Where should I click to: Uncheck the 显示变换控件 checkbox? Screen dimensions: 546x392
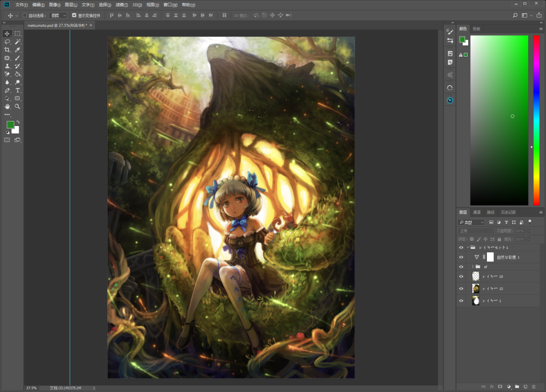(74, 15)
